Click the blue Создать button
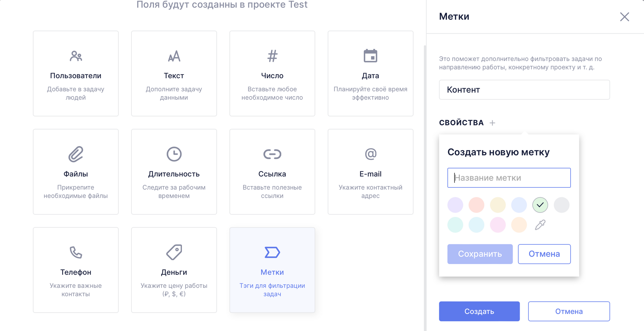The image size is (644, 331). point(479,311)
